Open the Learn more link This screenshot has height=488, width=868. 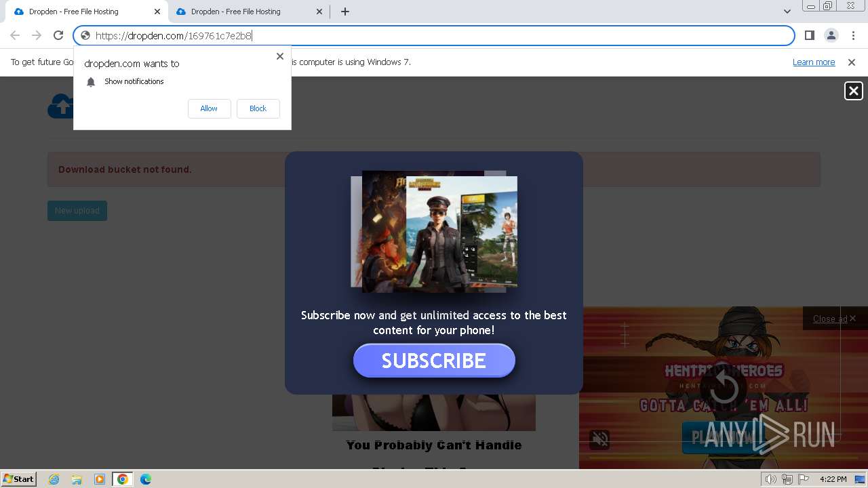point(814,62)
